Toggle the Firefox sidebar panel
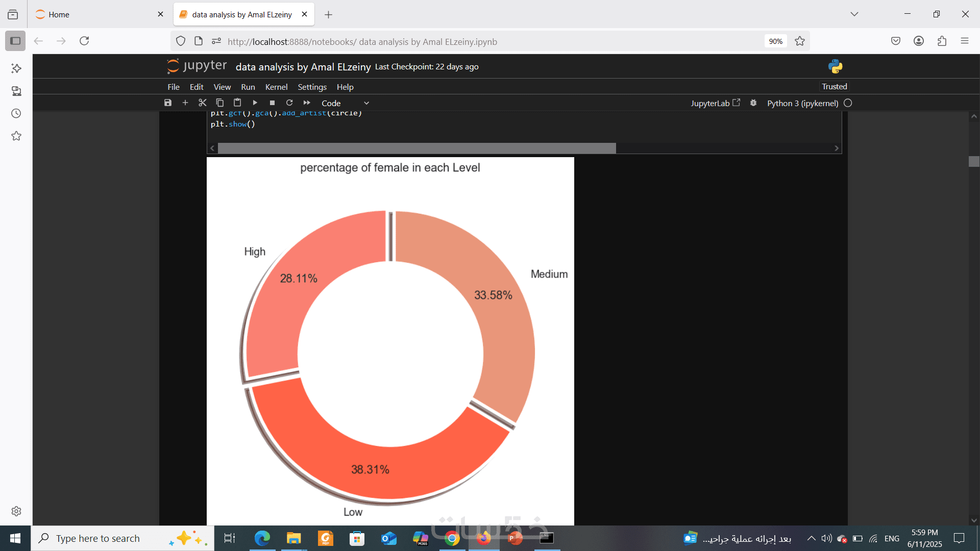 (x=15, y=41)
